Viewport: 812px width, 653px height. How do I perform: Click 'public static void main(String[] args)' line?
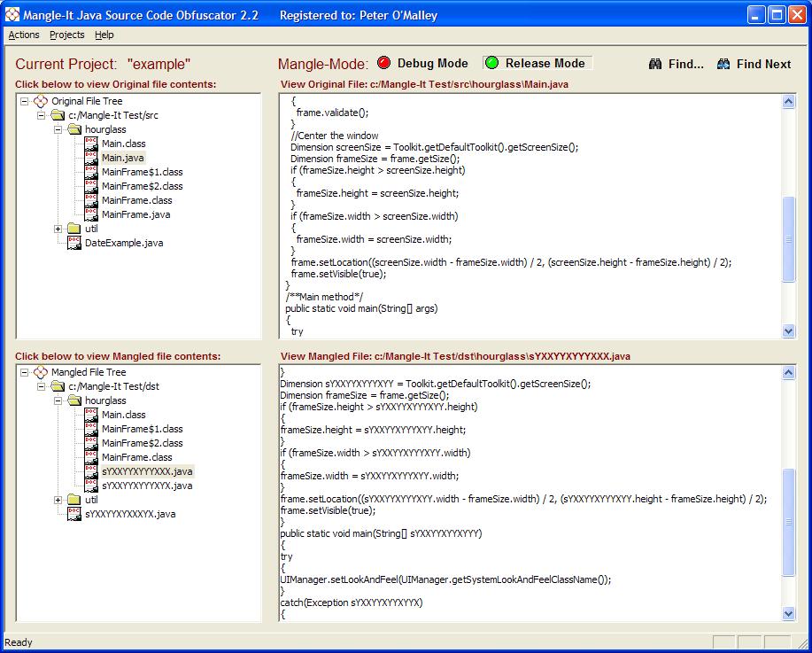pyautogui.click(x=361, y=308)
